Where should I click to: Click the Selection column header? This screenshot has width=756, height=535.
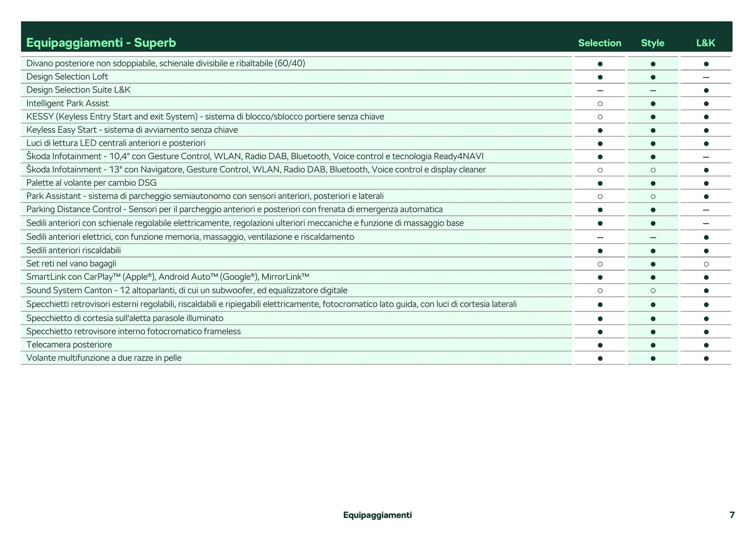(599, 43)
